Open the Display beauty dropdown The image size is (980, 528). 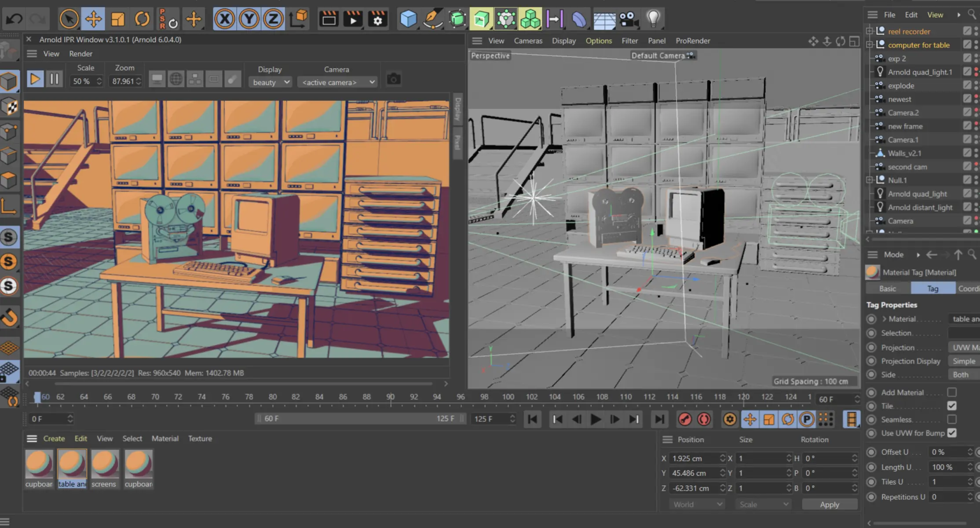[x=270, y=82]
